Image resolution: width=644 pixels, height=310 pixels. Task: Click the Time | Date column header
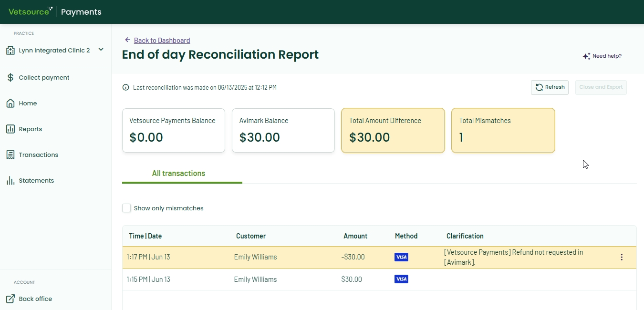tap(145, 236)
